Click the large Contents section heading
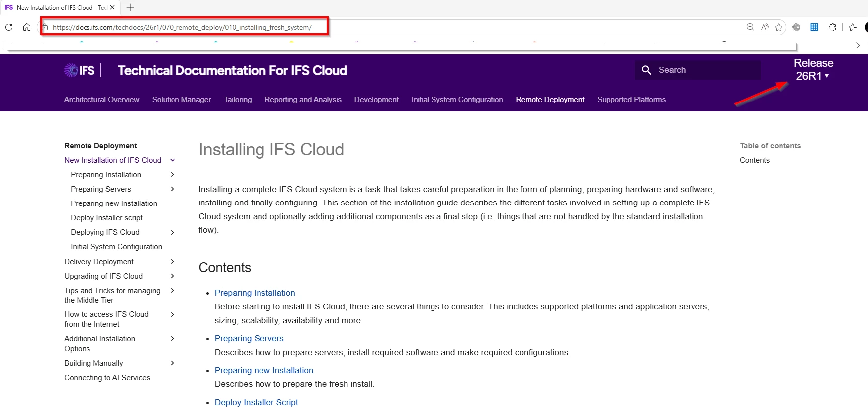Image resolution: width=868 pixels, height=407 pixels. (x=225, y=268)
